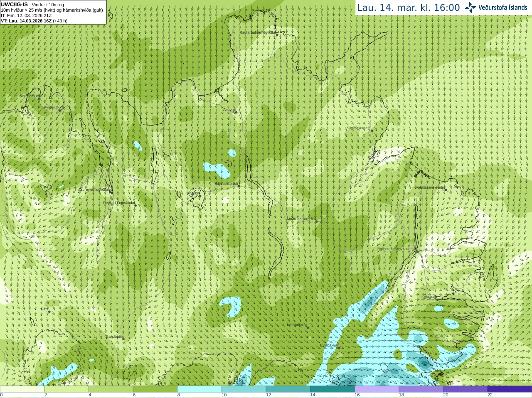Click the Veðurstofa Íslands logo emblem
The height and width of the screenshot is (398, 532).
coord(470,7)
